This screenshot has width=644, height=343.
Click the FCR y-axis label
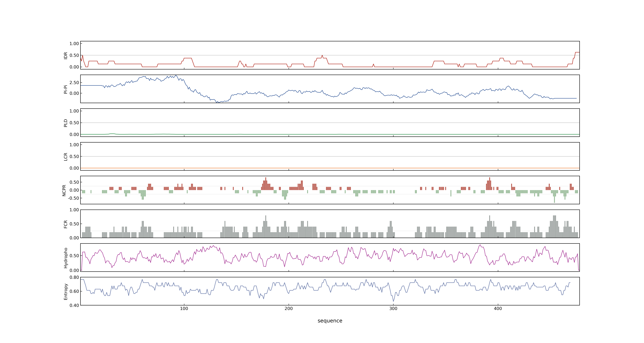pyautogui.click(x=66, y=224)
